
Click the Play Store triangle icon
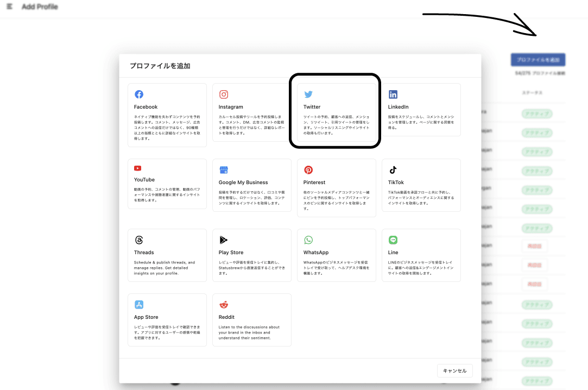point(224,240)
